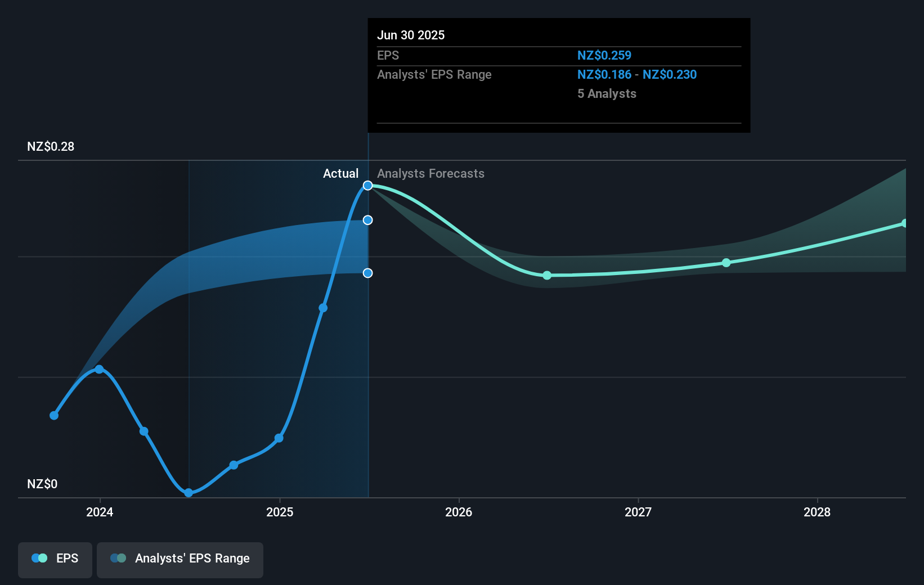The image size is (924, 585).
Task: Toggle Analysts' EPS Range visibility in legend
Action: click(180, 559)
